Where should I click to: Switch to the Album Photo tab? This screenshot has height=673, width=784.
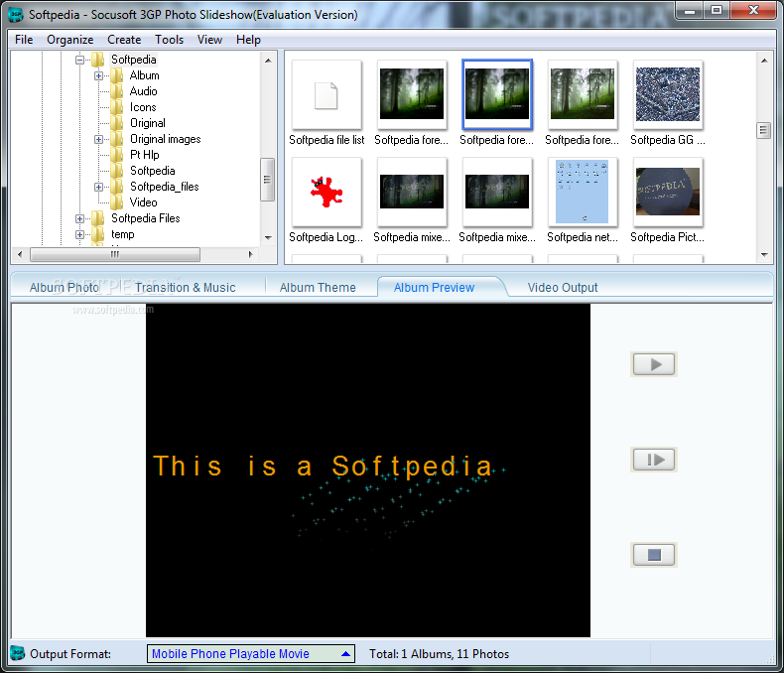point(64,288)
